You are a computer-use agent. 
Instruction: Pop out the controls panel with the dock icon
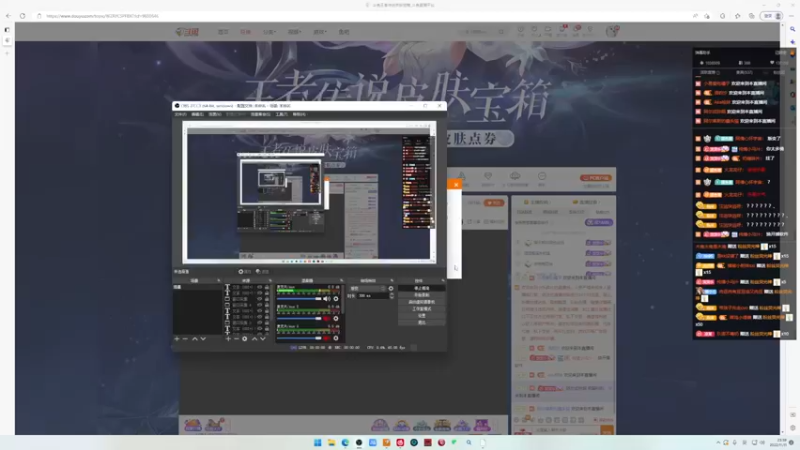[443, 281]
